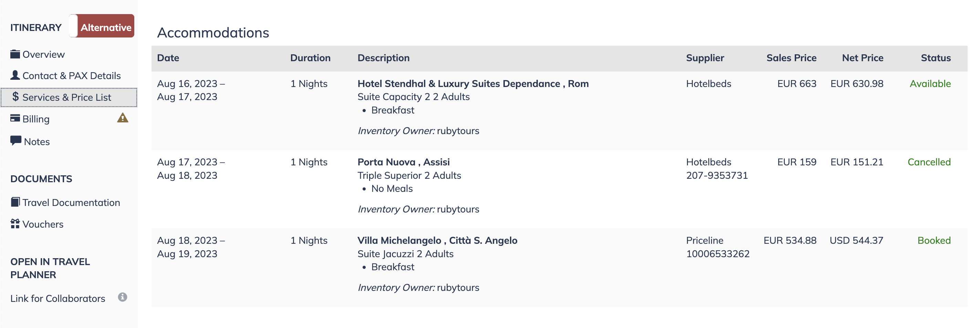The image size is (980, 328).
Task: Open Hotel Stendhal & Luxury Suites entry
Action: (473, 84)
